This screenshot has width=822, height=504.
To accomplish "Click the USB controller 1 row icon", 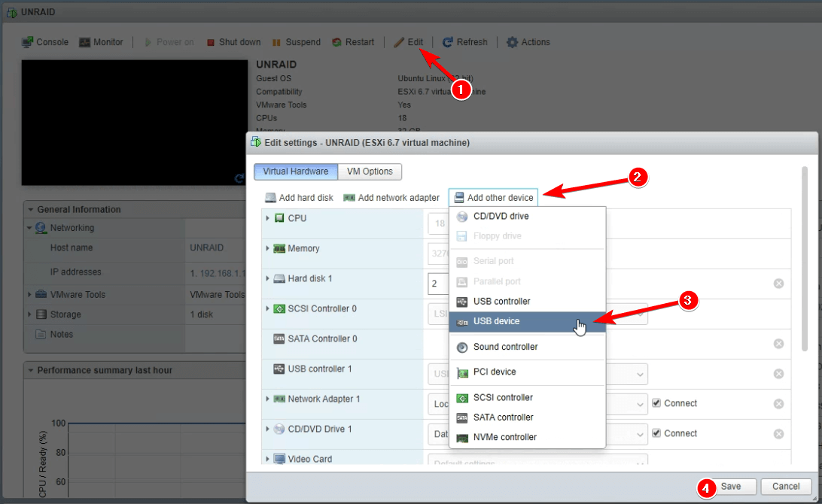I will click(x=279, y=369).
